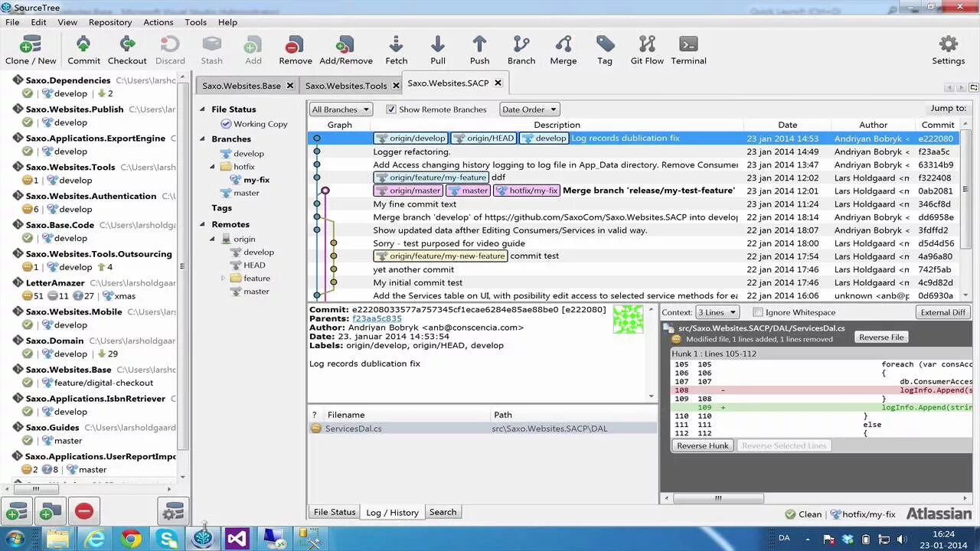Enable Ignore Whitespace in the diff panel
Screen dimensions: 980x551
tap(758, 311)
